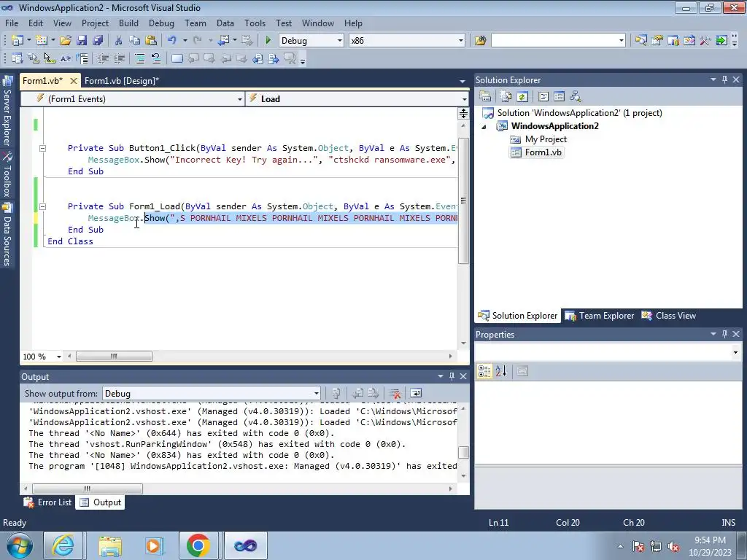747x560 pixels.
Task: Open the Data Sources side tab
Action: pyautogui.click(x=7, y=235)
